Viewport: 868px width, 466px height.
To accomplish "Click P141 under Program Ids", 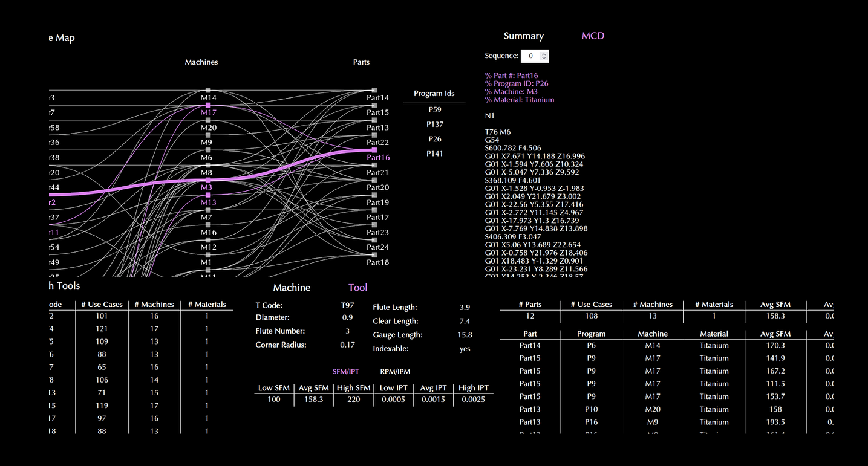I will pos(434,153).
